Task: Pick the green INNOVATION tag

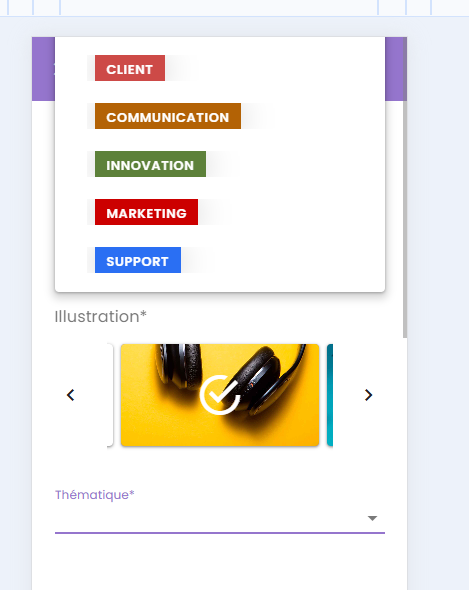Action: [x=150, y=164]
